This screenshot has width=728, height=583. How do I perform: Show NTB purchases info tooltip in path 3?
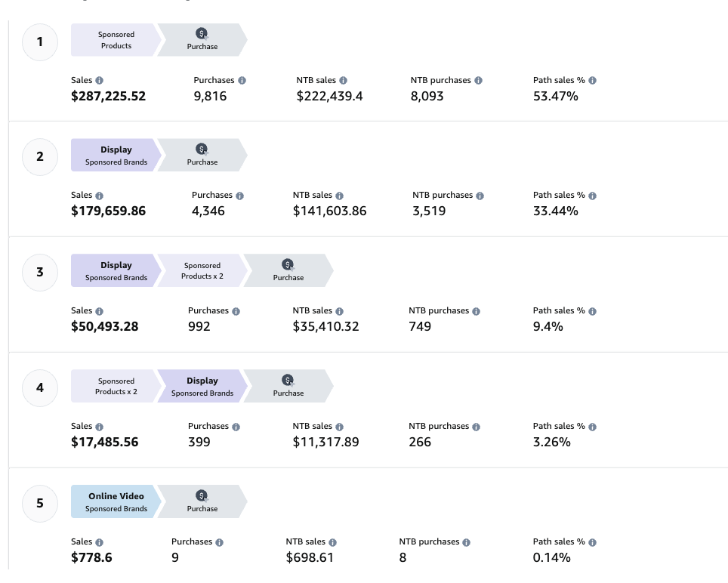point(476,312)
